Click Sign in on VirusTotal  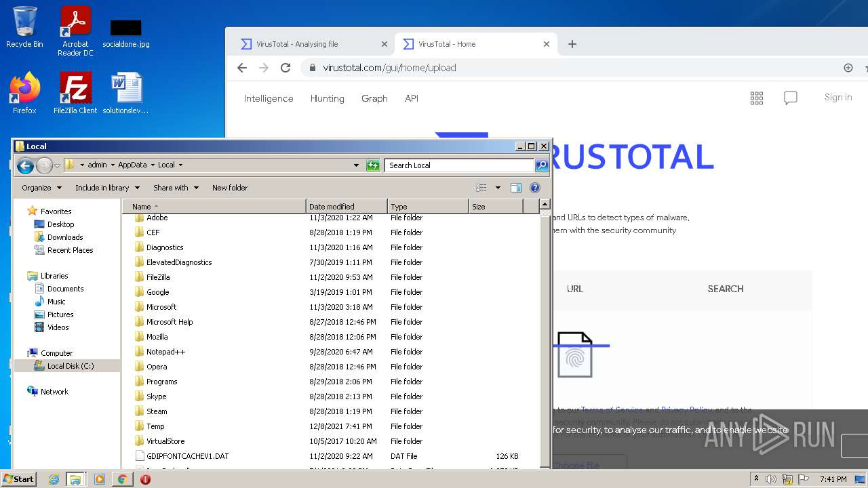click(x=838, y=98)
